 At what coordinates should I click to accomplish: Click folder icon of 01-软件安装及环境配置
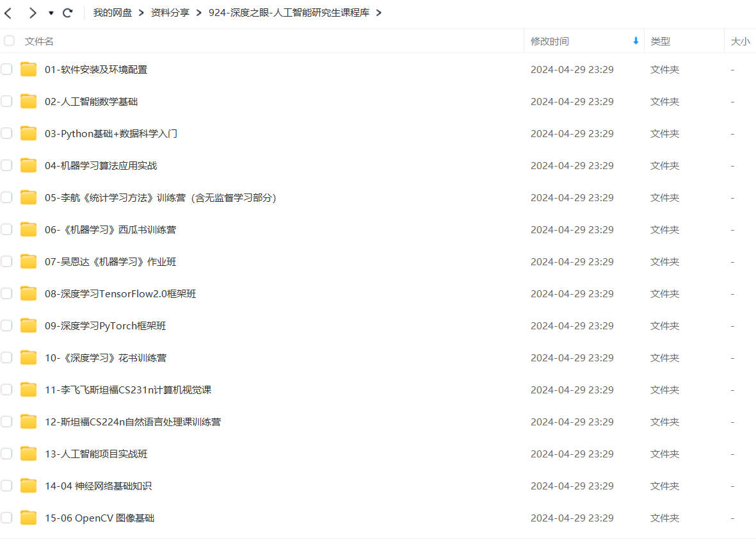[x=28, y=69]
